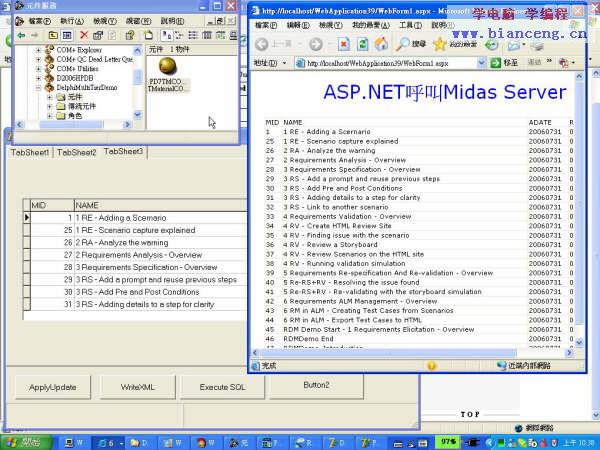This screenshot has width=600, height=450.
Task: Click Internet Explorer Refresh icon
Action: click(362, 45)
